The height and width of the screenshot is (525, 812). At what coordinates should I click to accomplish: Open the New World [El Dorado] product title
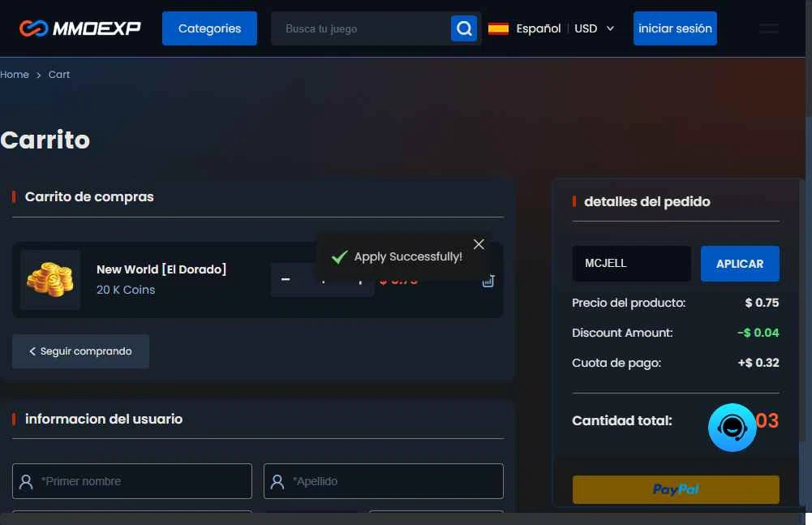coord(161,269)
